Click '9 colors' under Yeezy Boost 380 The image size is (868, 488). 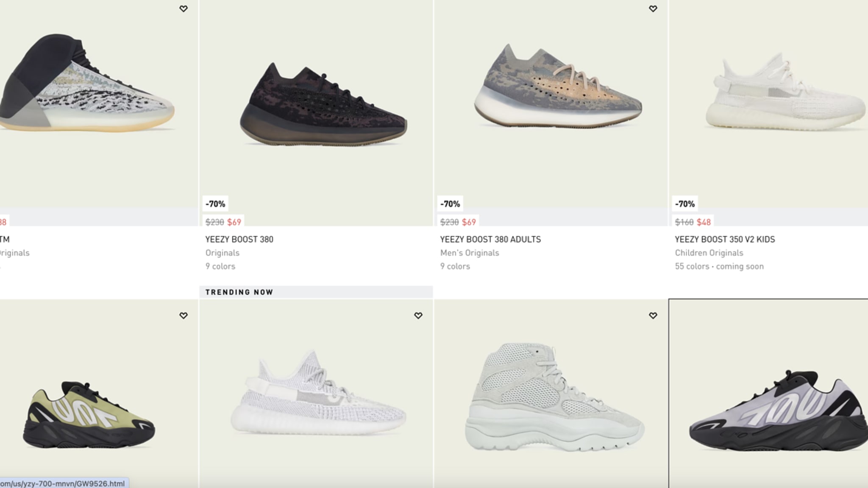tap(220, 266)
